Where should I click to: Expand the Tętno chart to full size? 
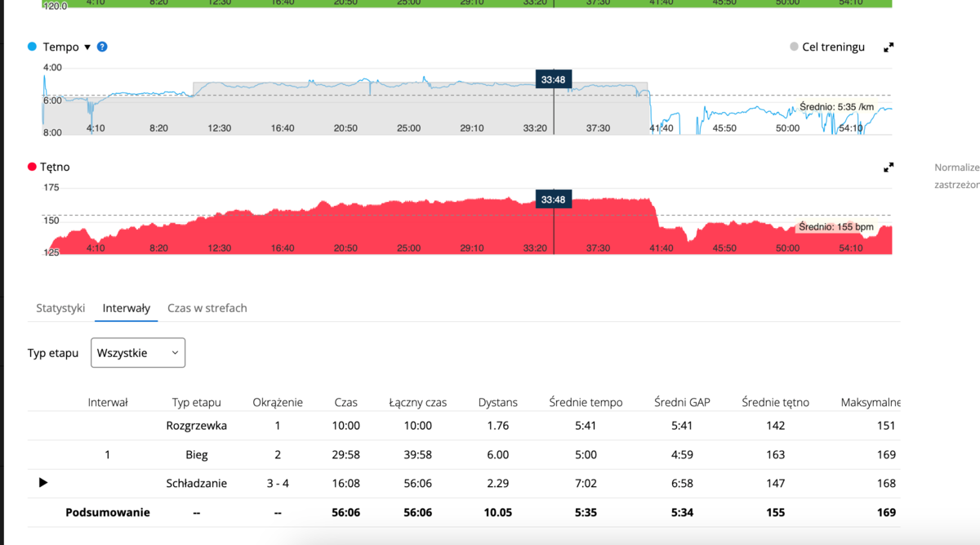889,168
